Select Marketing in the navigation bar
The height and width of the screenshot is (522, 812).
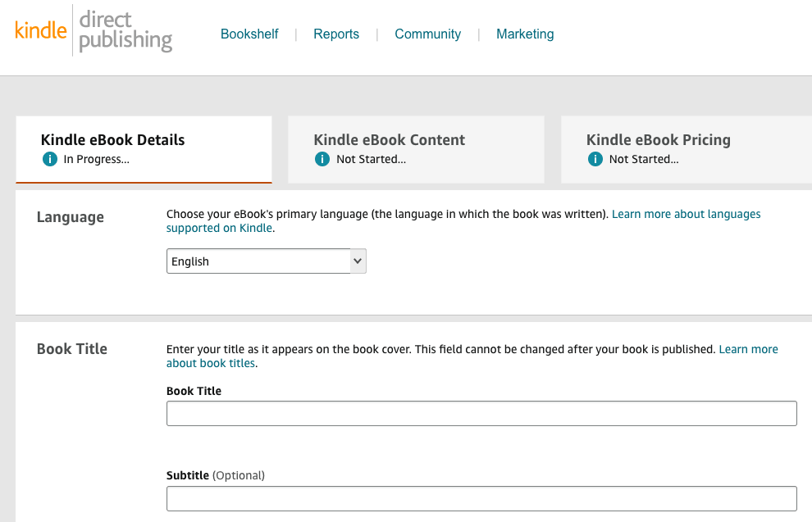(x=525, y=34)
